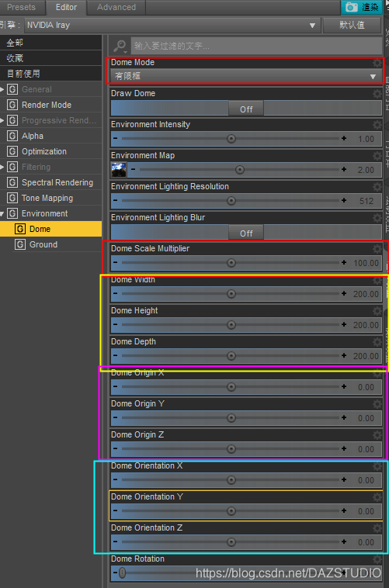Click the Environment Intensity minus icon
Image resolution: width=389 pixels, height=588 pixels.
coord(115,139)
